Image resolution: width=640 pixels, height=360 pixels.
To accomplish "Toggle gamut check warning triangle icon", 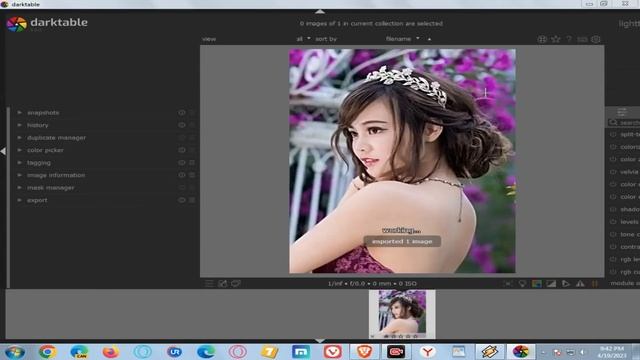I will [x=580, y=284].
